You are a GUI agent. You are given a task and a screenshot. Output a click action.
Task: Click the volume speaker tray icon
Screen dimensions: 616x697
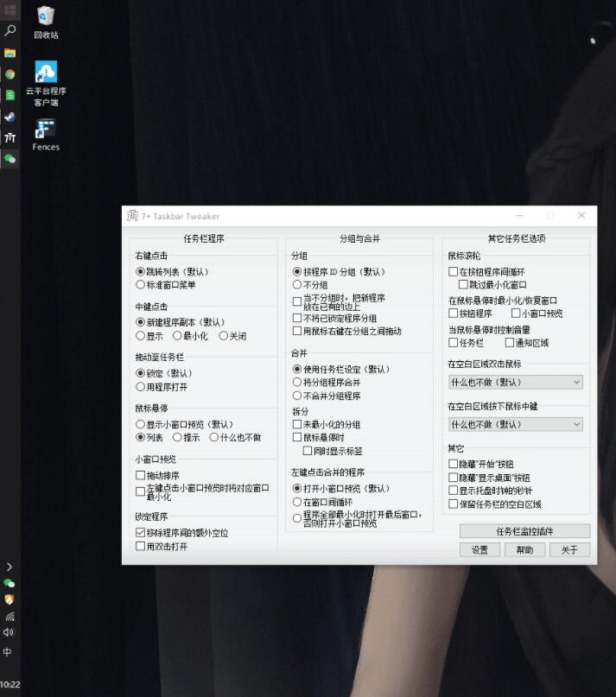(10, 632)
